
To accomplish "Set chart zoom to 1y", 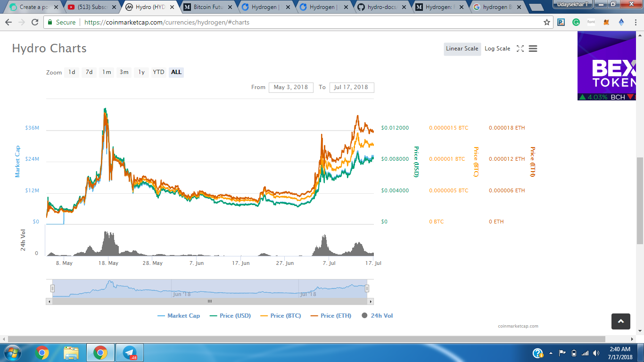I will pyautogui.click(x=141, y=72).
